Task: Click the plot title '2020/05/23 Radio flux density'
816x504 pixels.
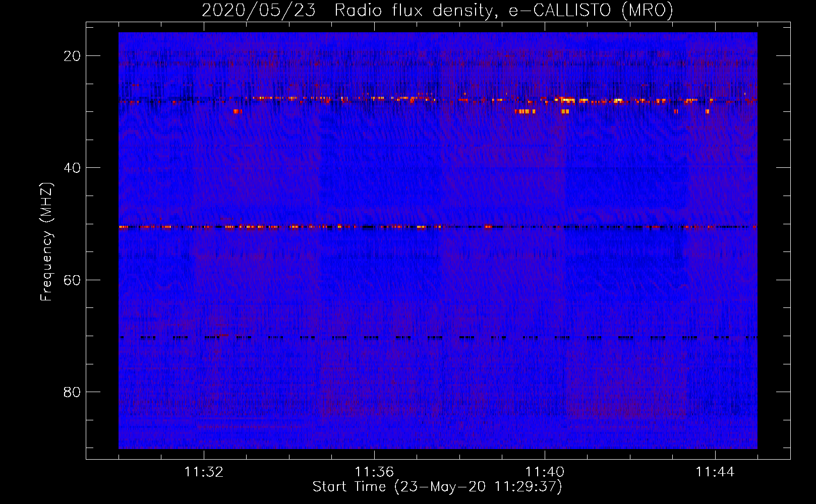Action: 437,10
